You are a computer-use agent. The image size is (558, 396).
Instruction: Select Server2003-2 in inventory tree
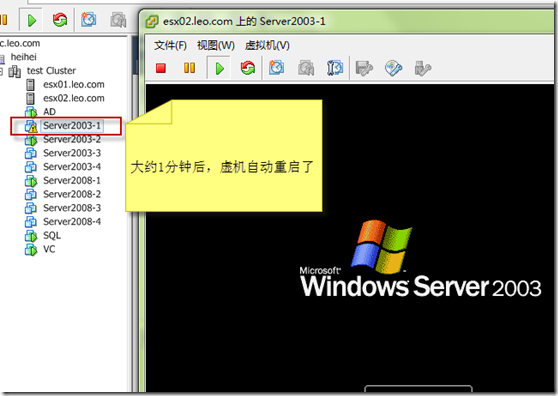(72, 139)
